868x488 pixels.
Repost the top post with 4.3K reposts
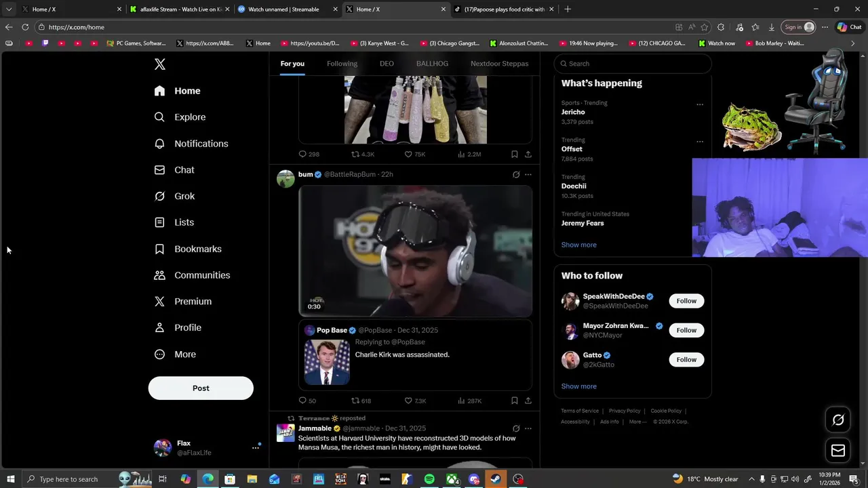[362, 154]
